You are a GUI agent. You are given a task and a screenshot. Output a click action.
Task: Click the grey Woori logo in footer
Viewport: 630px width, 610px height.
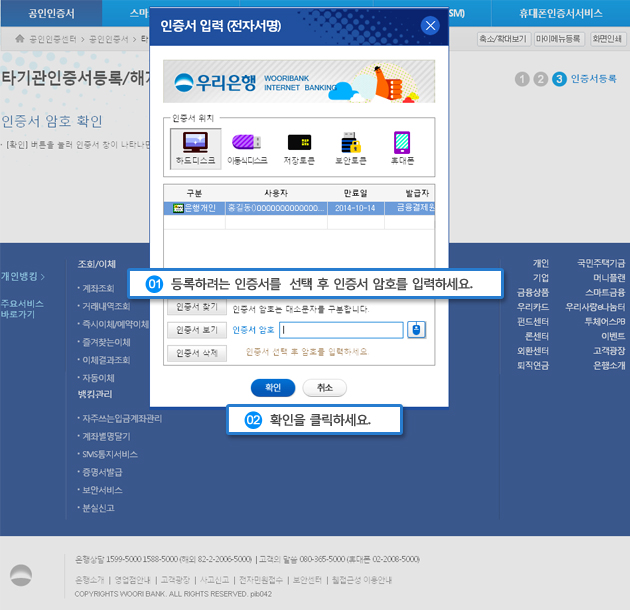(21, 575)
